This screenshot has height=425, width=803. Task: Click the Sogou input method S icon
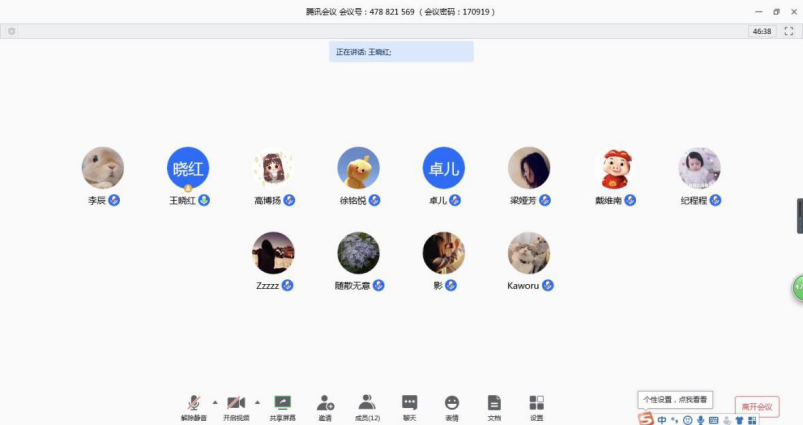646,419
